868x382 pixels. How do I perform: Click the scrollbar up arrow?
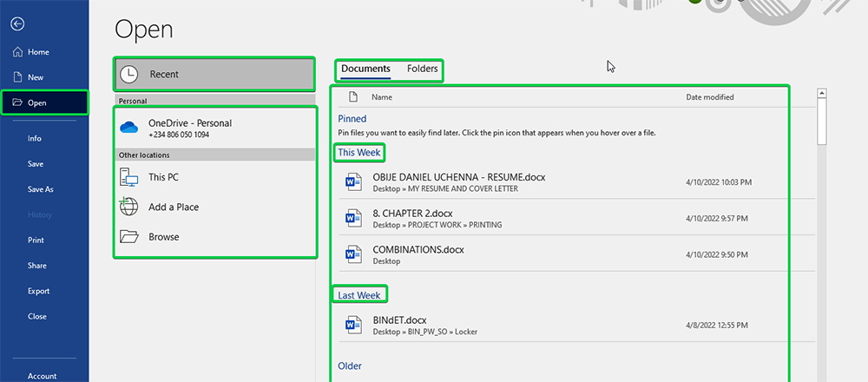tap(821, 94)
